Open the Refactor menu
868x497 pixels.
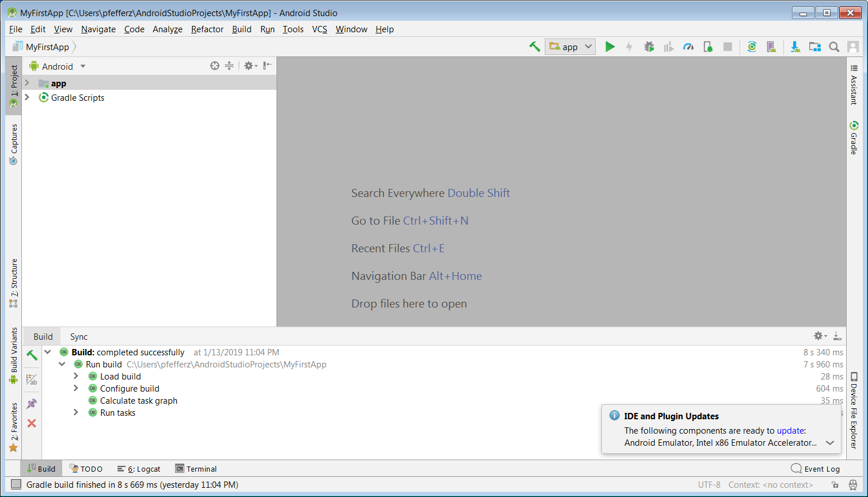(207, 29)
